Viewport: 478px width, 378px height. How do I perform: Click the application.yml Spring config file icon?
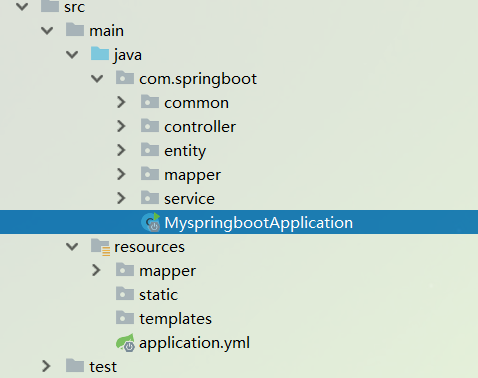[125, 343]
